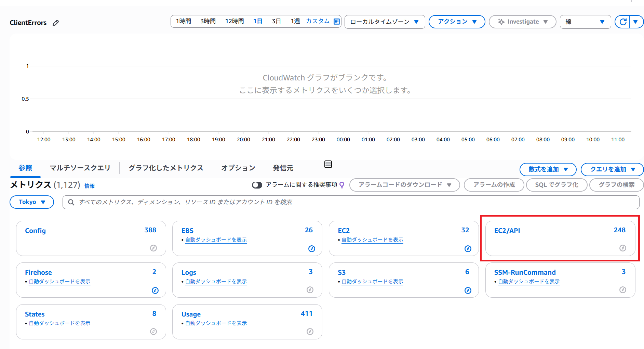Open the Tokyo region selector
Image resolution: width=644 pixels, height=349 pixels.
click(x=32, y=202)
